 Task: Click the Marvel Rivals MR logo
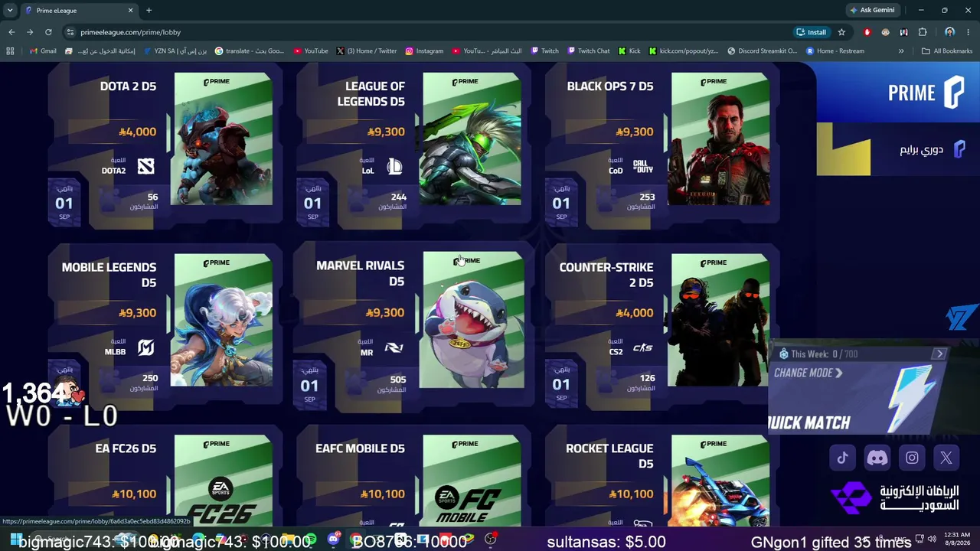pos(394,347)
